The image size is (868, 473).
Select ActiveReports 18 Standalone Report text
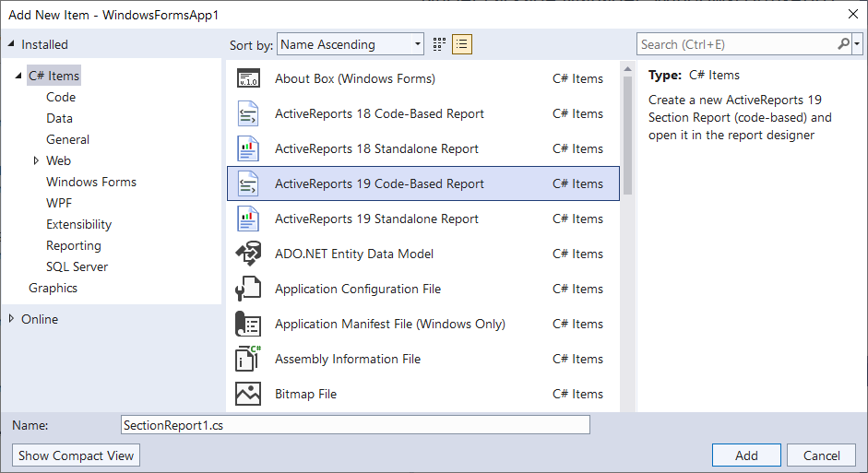[376, 148]
